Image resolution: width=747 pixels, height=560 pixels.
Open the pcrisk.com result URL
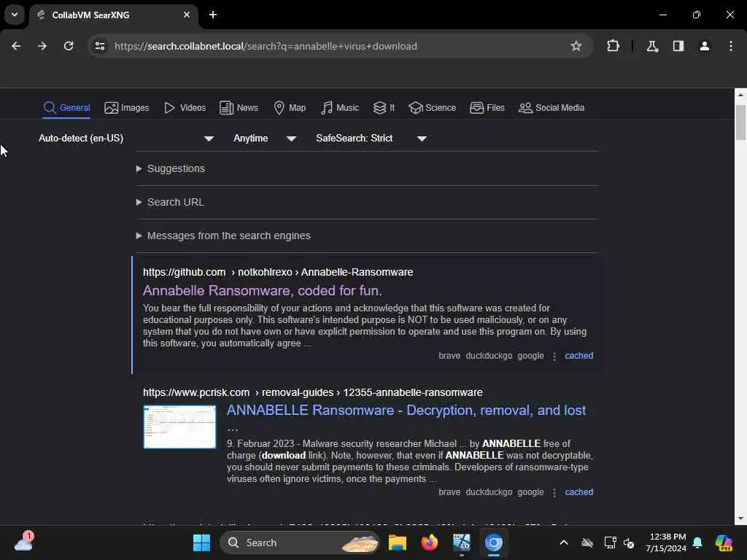pos(312,392)
